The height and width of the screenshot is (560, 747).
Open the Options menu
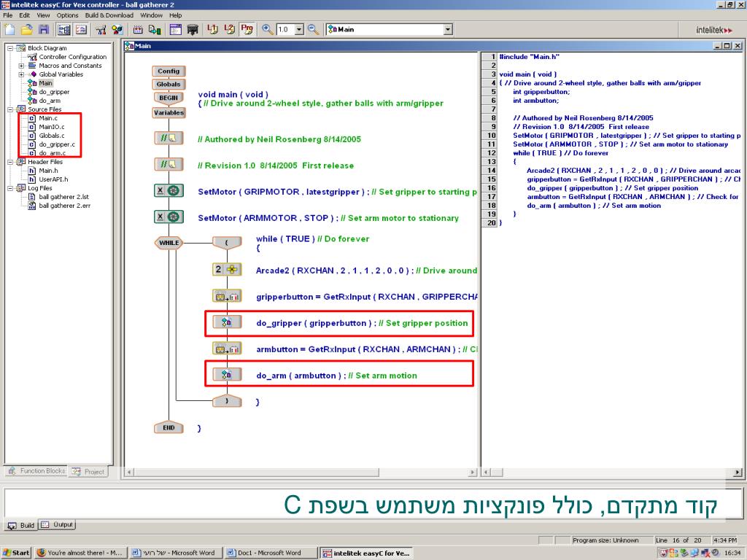click(x=67, y=15)
